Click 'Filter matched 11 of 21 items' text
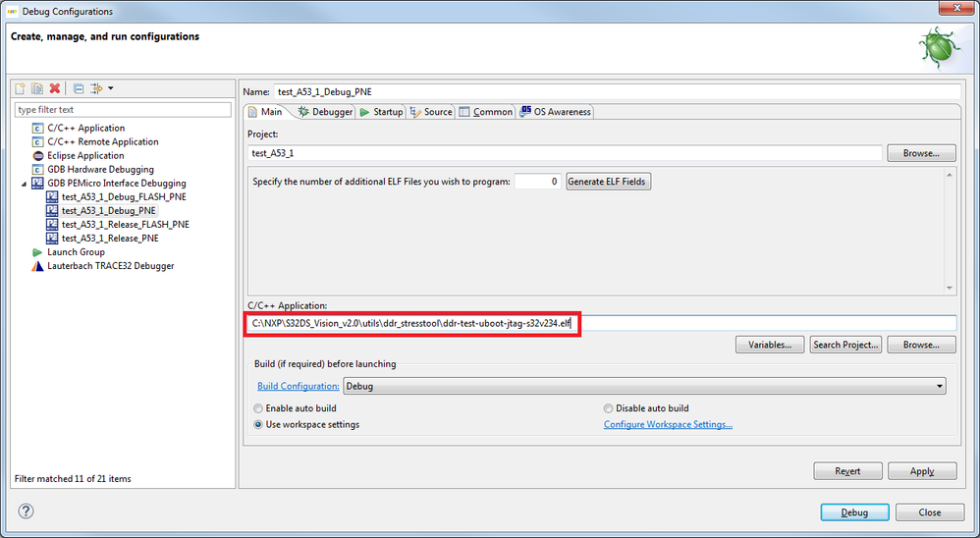The height and width of the screenshot is (538, 980). tap(73, 479)
